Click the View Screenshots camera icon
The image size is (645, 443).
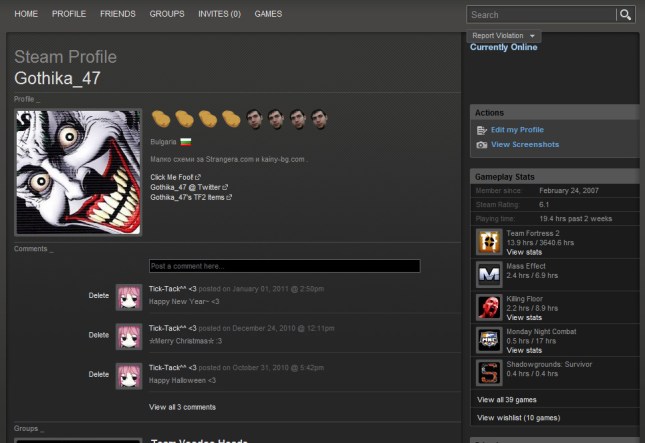click(482, 145)
